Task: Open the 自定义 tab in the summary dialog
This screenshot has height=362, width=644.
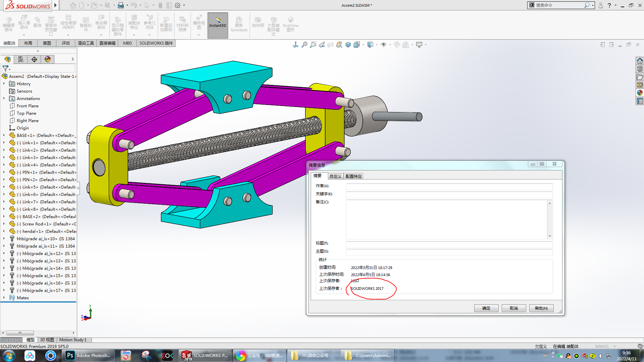Action: (335, 176)
